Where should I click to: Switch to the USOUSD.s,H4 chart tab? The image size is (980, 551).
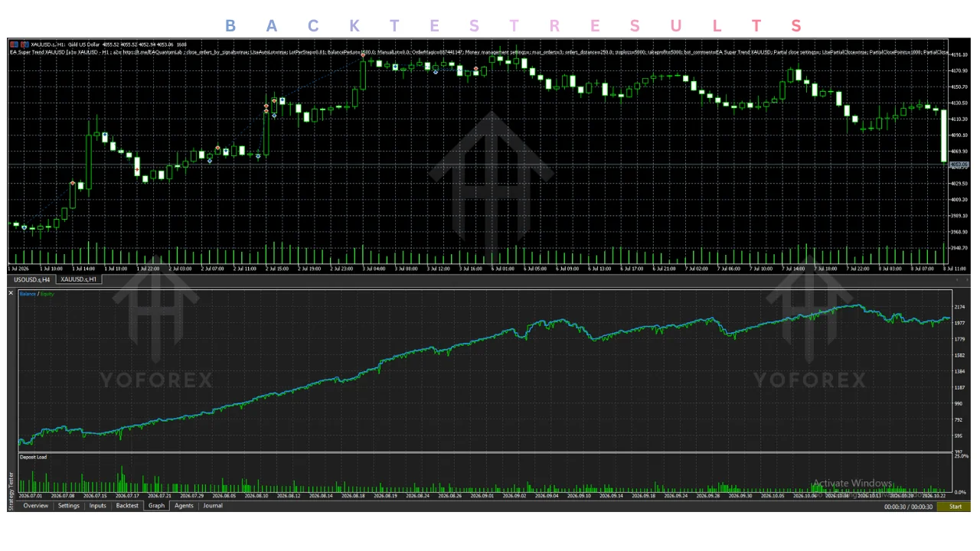click(32, 279)
